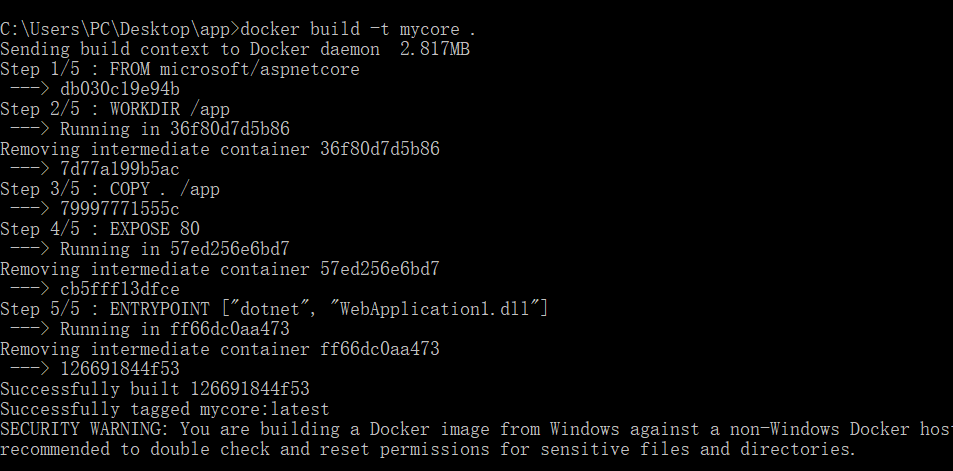
Task: Click the layer ID 'cb5fff13dfce'
Action: (120, 289)
